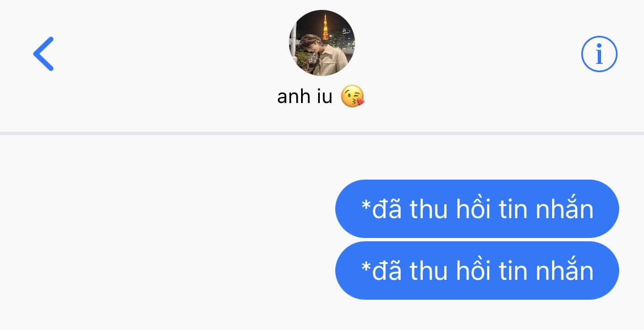This screenshot has width=644, height=330.
Task: Select the contact name "anh iu"
Action: point(304,97)
